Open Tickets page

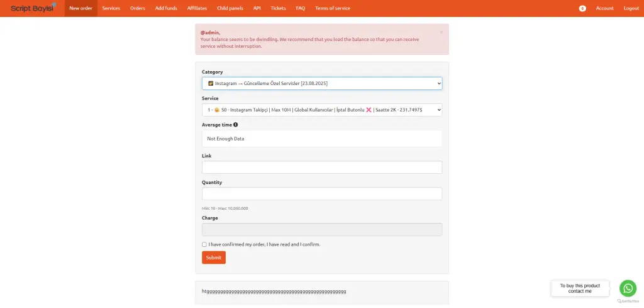279,8
